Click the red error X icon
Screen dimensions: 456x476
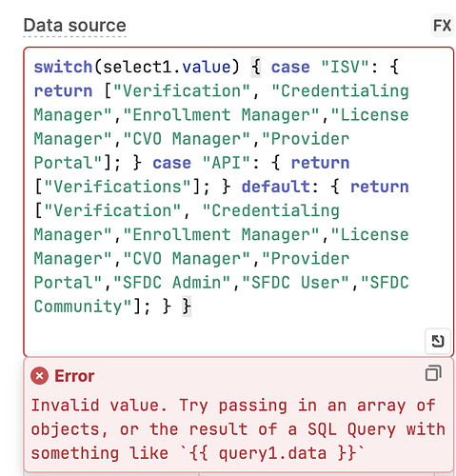click(x=39, y=376)
